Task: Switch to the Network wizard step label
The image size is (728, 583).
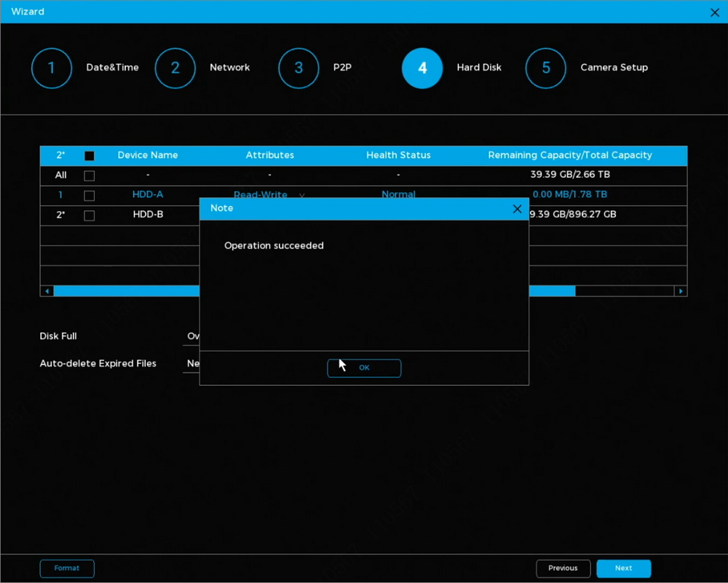Action: click(229, 68)
